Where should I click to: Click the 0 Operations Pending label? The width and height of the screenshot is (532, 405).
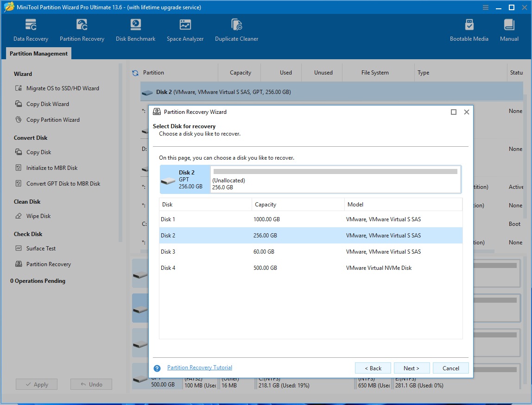pyautogui.click(x=38, y=280)
